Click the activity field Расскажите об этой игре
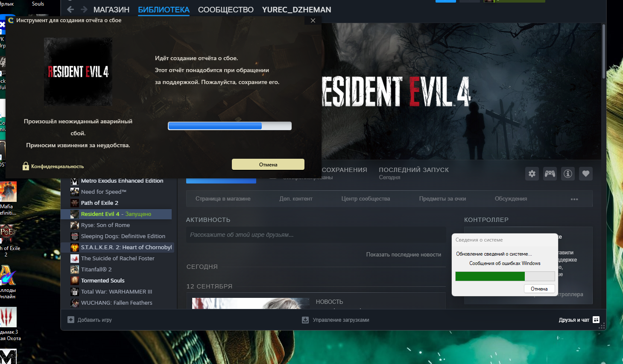623x364 pixels. (x=316, y=235)
